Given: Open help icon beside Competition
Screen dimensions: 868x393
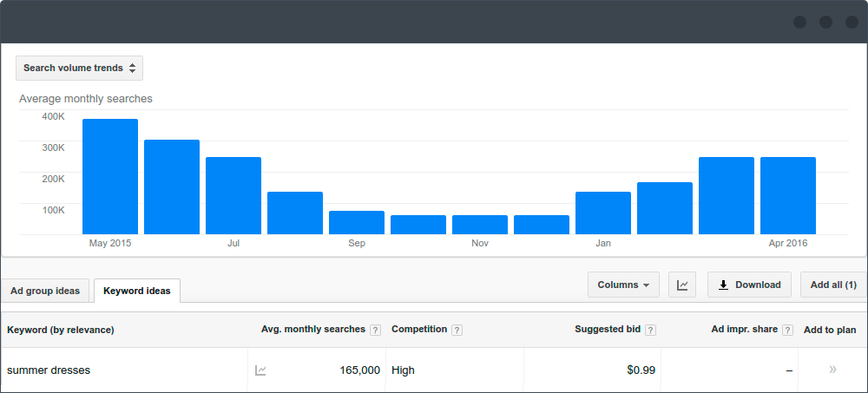Looking at the screenshot, I should click(x=457, y=330).
